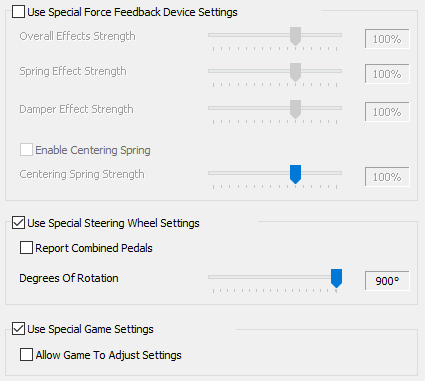This screenshot has height=381, width=425.
Task: Click the Centering Spring Strength label text
Action: pyautogui.click(x=82, y=174)
